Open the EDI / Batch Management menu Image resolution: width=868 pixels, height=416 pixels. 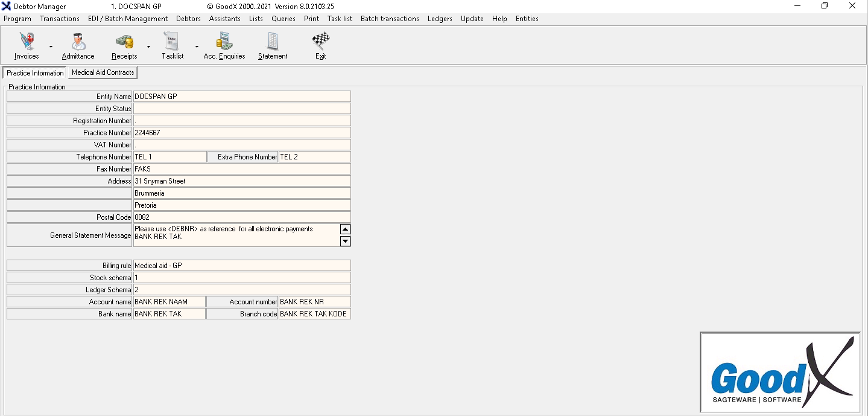tap(128, 19)
